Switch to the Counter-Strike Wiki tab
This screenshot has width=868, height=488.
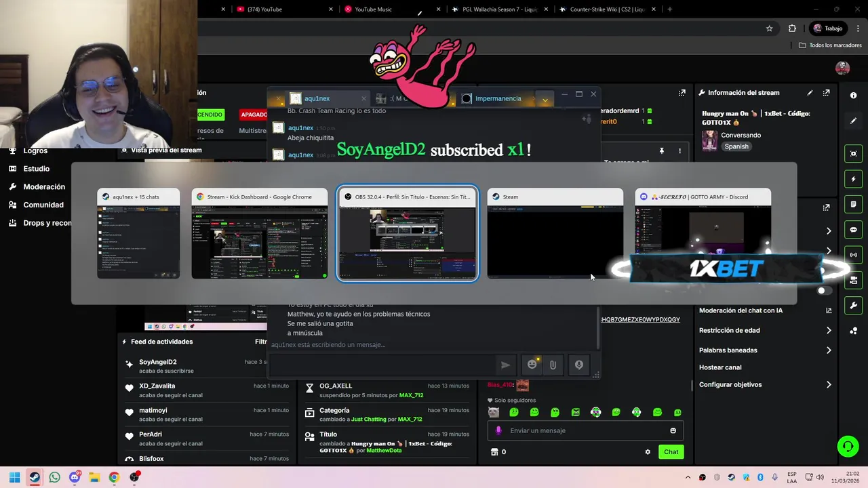[607, 9]
